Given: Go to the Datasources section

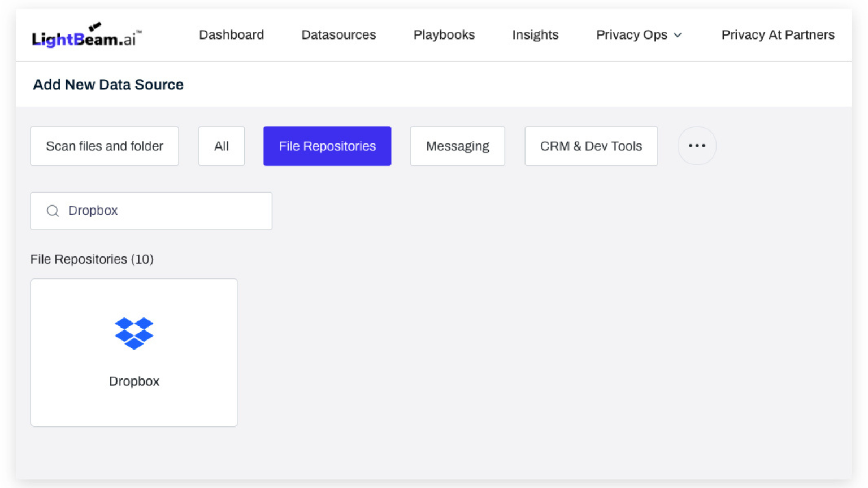Looking at the screenshot, I should [338, 35].
